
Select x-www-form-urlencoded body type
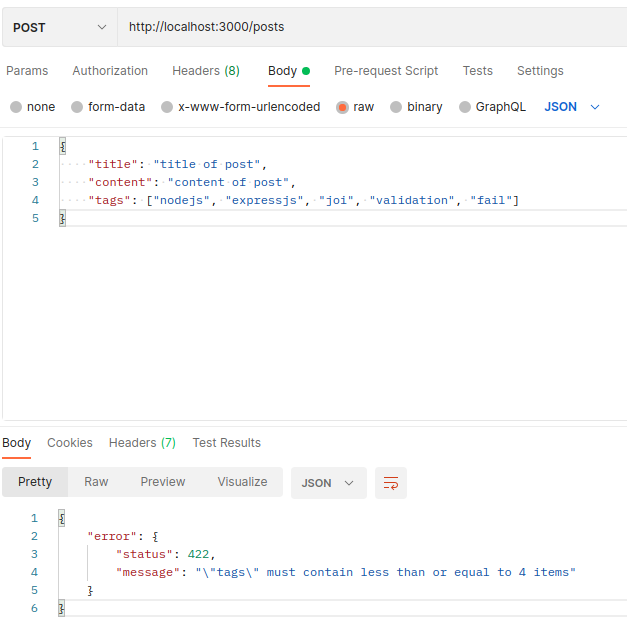168,107
